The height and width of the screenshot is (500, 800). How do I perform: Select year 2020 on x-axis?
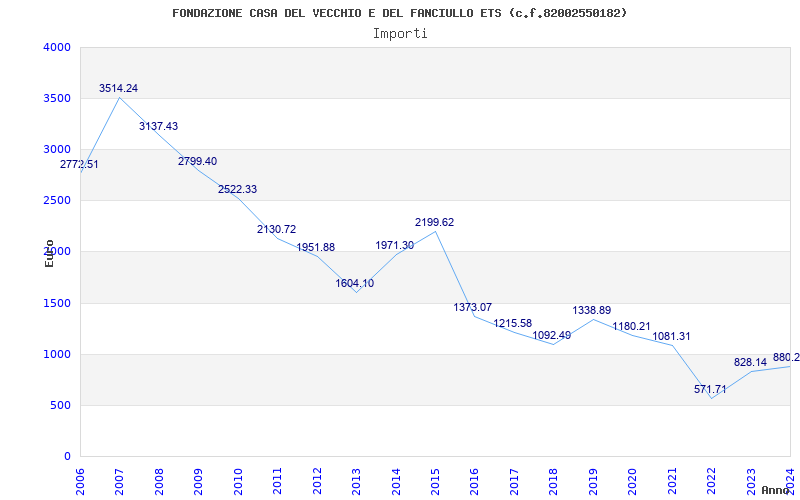[633, 481]
